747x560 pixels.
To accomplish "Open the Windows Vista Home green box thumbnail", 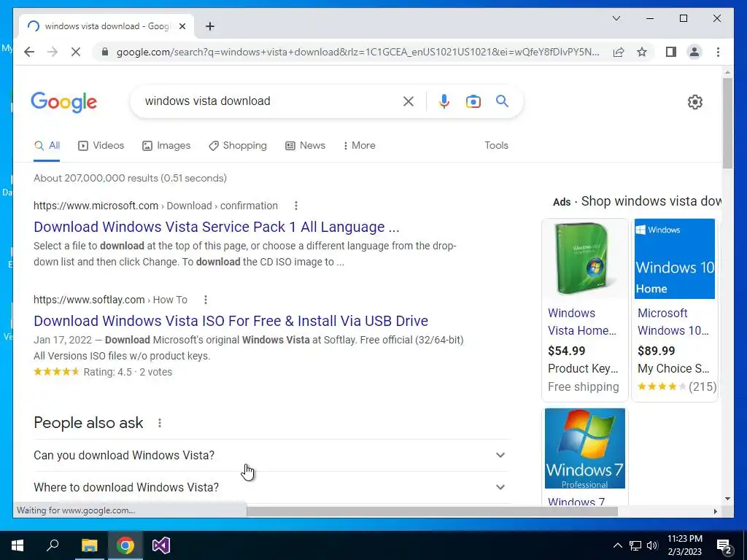I will click(584, 259).
